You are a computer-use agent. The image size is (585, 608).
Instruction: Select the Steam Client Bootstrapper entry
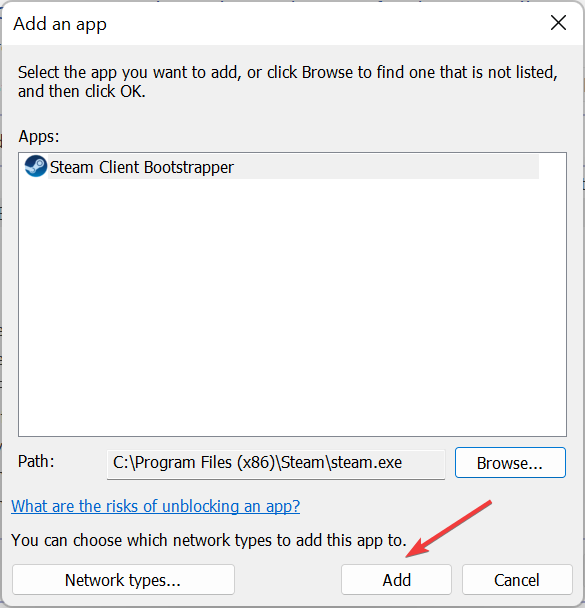[281, 167]
